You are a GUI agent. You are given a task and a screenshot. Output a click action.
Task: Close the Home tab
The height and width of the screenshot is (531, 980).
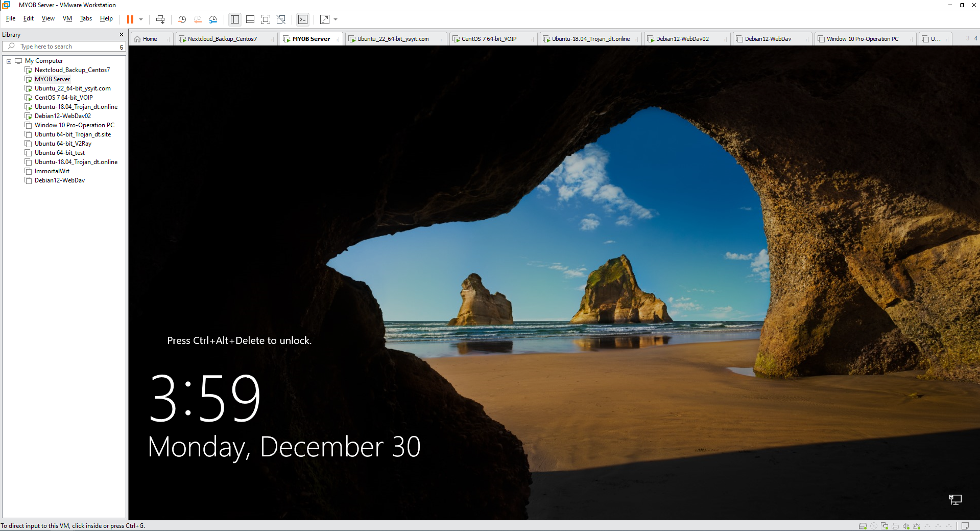tap(168, 39)
